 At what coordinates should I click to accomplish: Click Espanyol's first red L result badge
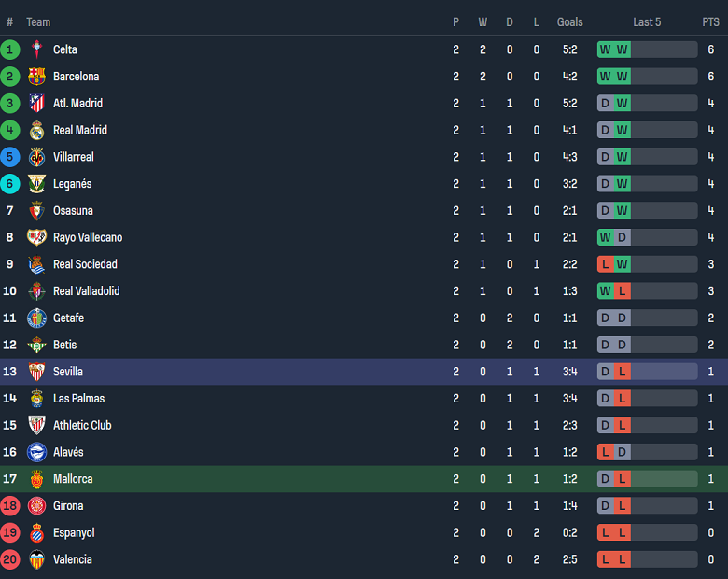coord(606,532)
